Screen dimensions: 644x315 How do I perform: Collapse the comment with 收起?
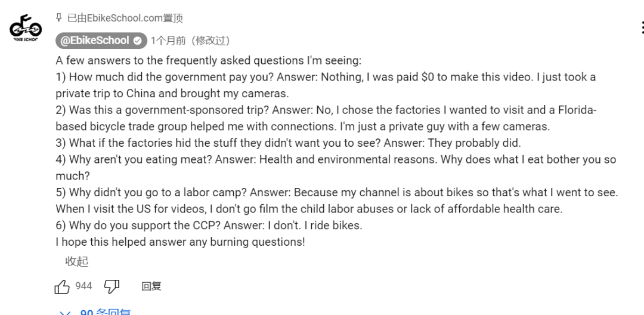pos(76,261)
